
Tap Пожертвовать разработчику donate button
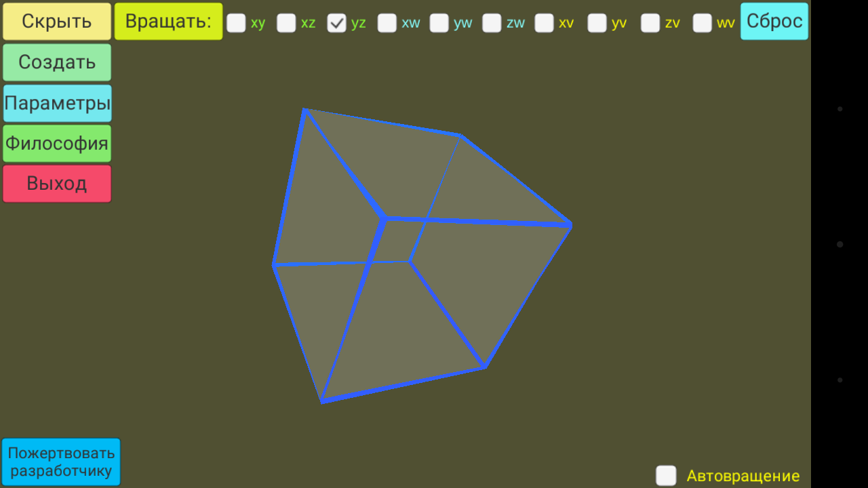pyautogui.click(x=61, y=462)
